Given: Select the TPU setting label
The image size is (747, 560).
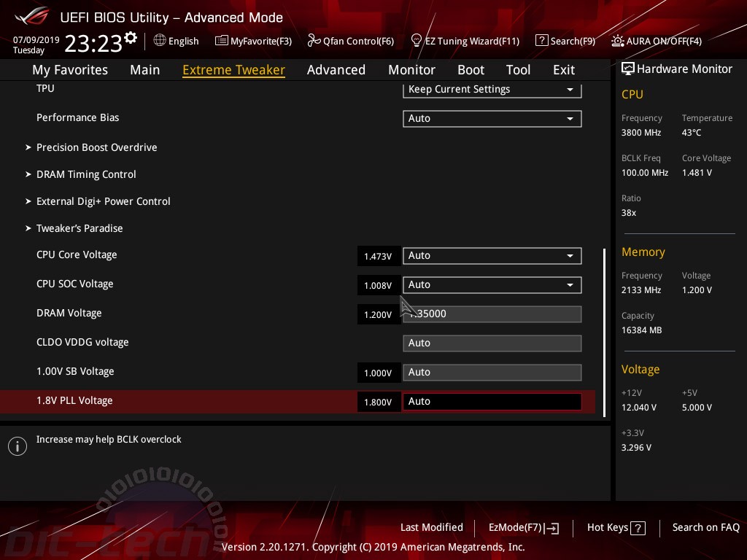Looking at the screenshot, I should pos(45,88).
